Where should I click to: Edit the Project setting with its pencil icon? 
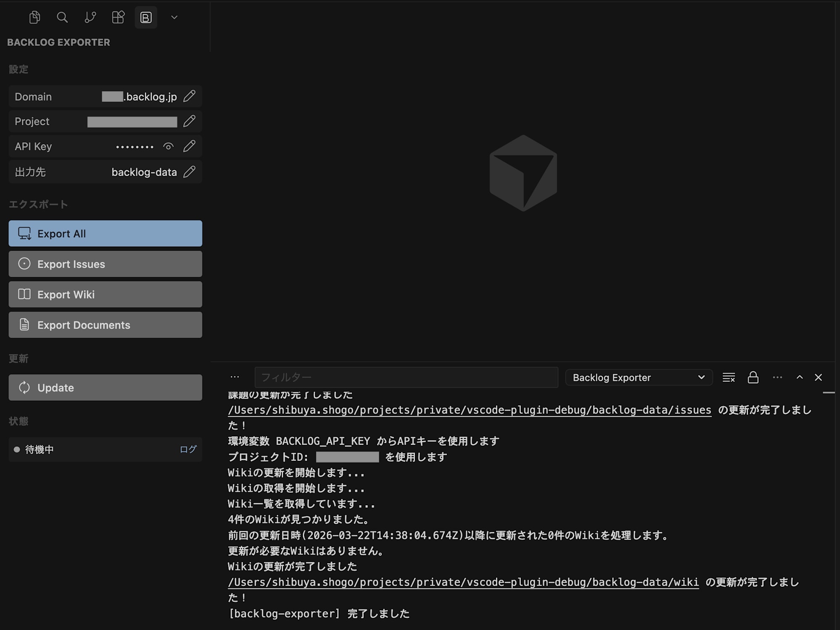point(190,121)
